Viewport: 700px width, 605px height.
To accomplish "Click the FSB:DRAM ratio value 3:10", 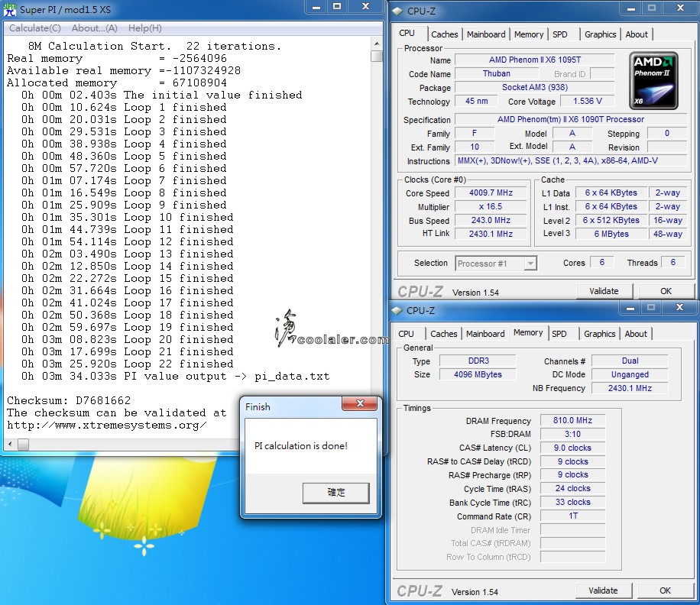I will point(572,434).
